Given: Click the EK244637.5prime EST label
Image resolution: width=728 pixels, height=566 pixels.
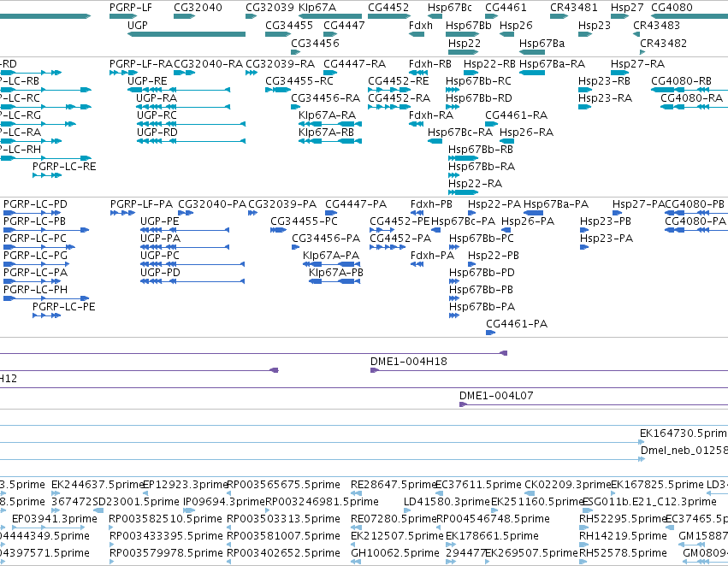Looking at the screenshot, I should tap(98, 485).
